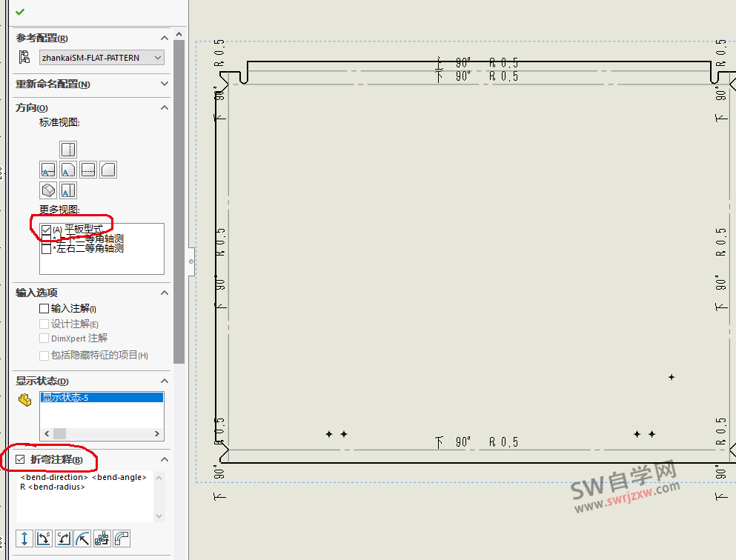Screen dimensions: 736x560
Task: Select the isometric view icon
Action: (x=47, y=190)
